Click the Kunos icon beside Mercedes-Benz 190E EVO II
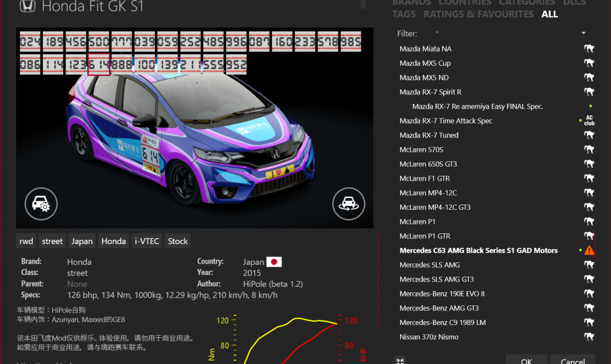Screen dimensions: 611x364 [589, 293]
